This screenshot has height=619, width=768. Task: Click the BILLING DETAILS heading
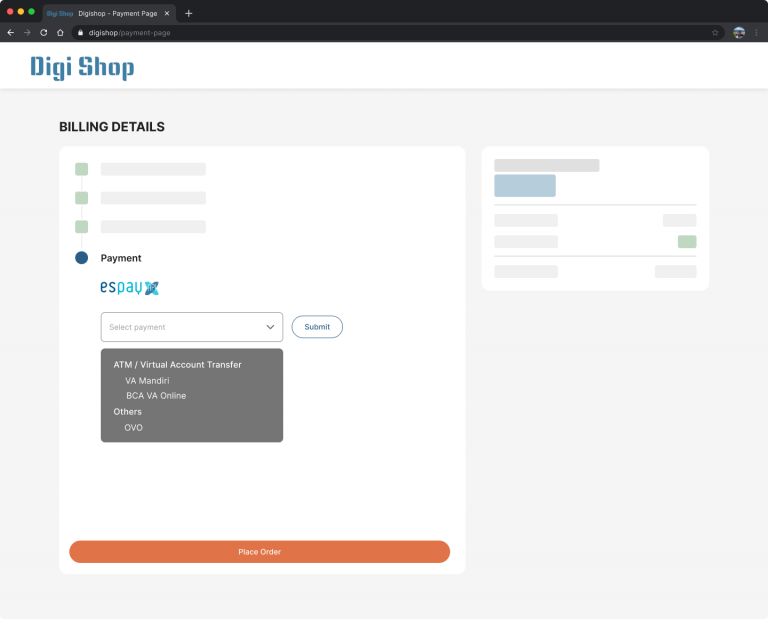tap(112, 127)
